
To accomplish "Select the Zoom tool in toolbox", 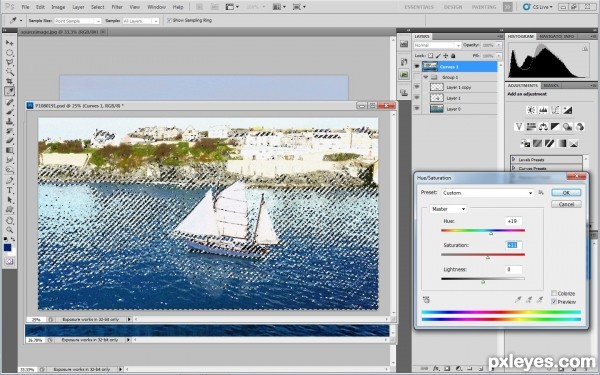I will (x=10, y=230).
